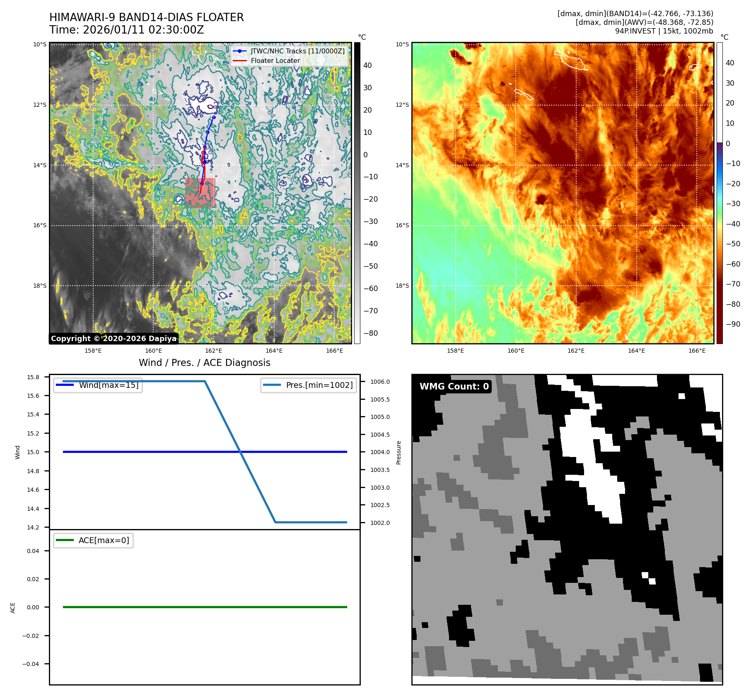Click the vertical Pressure axis label
Screen dimensions: 751x700
click(399, 452)
